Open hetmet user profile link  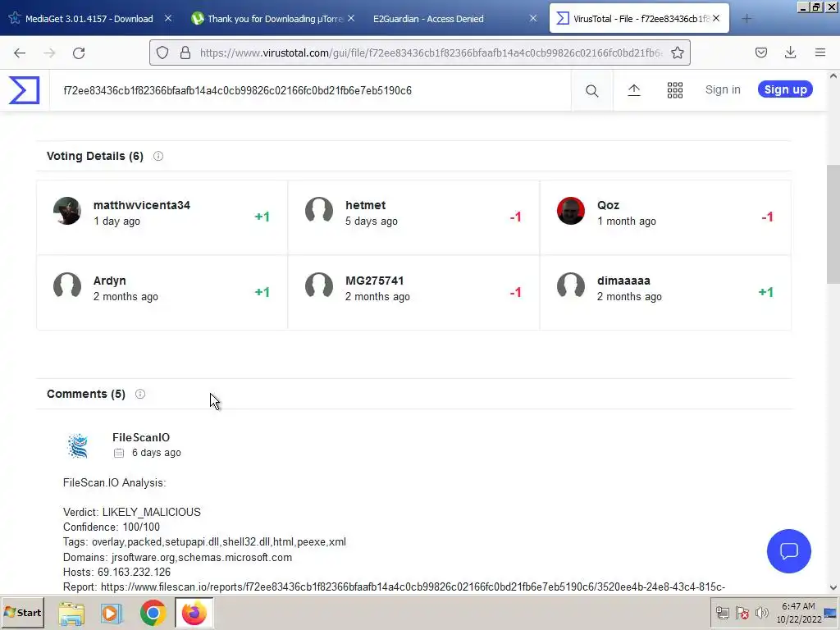(365, 205)
